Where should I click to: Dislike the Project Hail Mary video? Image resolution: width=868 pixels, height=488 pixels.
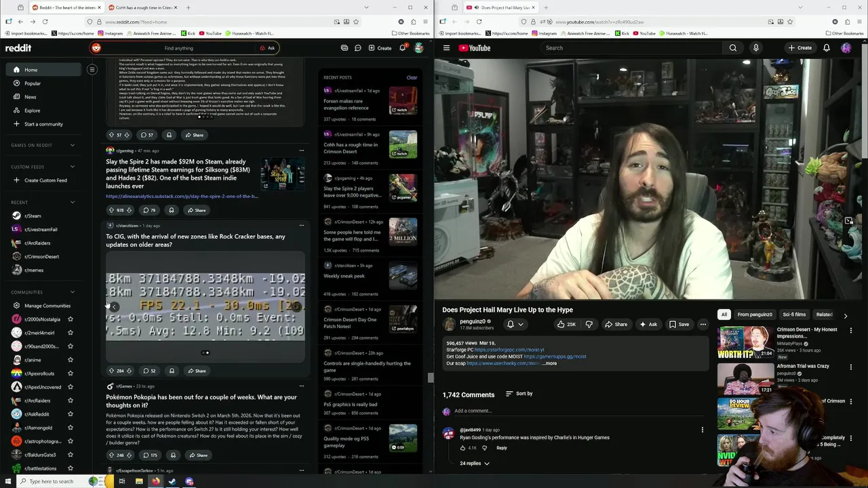click(x=588, y=324)
